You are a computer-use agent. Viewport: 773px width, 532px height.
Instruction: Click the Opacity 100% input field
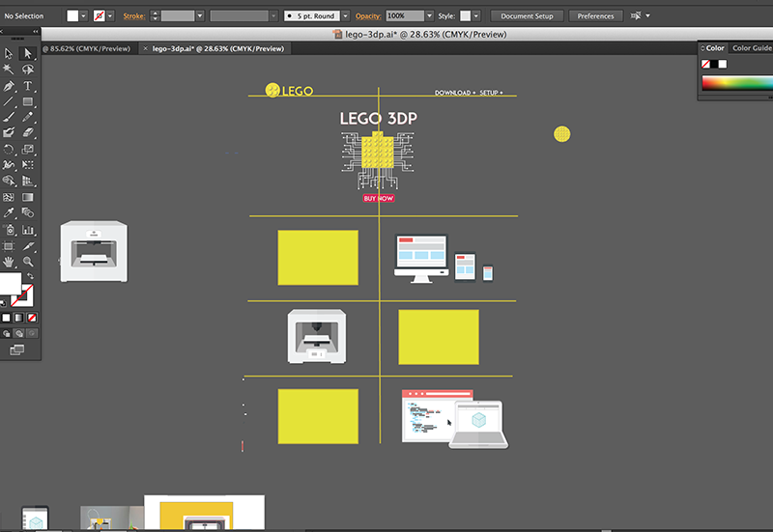pos(405,15)
